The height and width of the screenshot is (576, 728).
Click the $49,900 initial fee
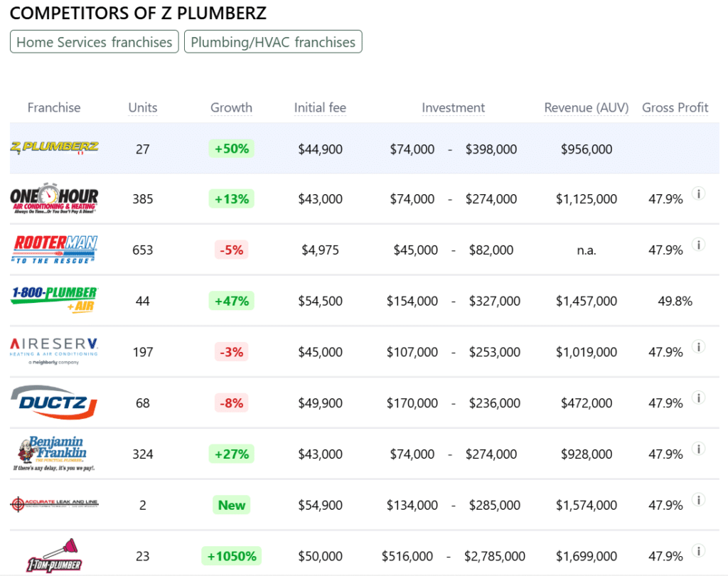click(x=320, y=402)
